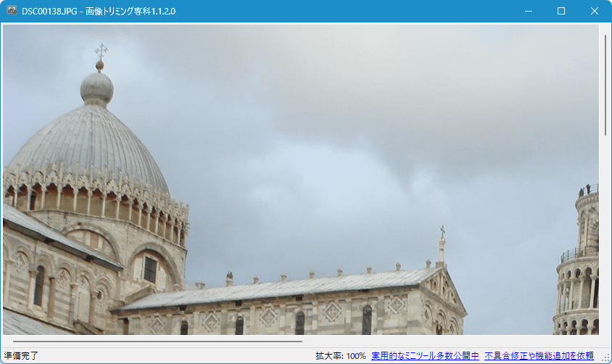Click the window title DSC00138.JPG text
612x364 pixels.
click(x=49, y=12)
